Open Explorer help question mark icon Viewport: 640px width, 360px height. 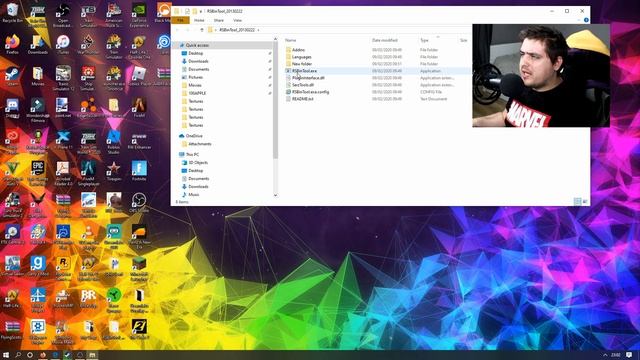[586, 20]
